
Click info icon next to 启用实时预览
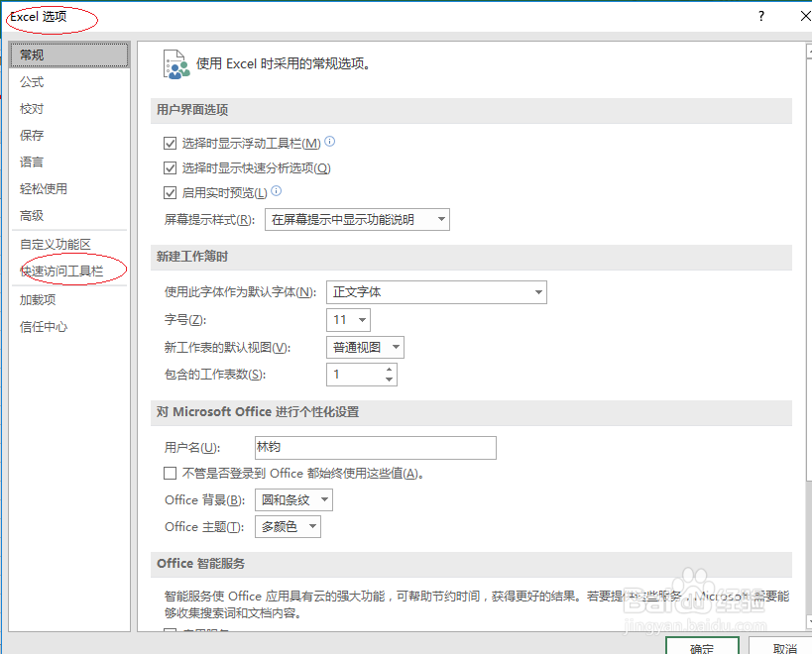(277, 191)
